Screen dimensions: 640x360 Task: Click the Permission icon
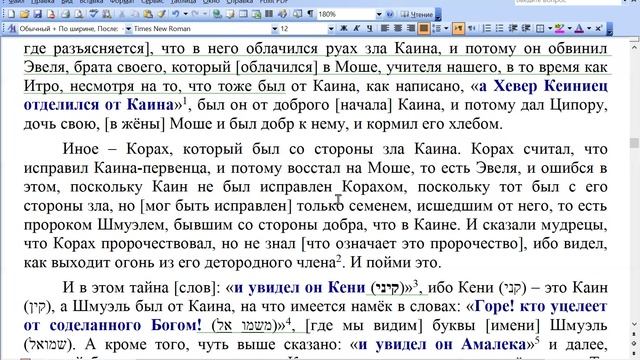coord(51,14)
